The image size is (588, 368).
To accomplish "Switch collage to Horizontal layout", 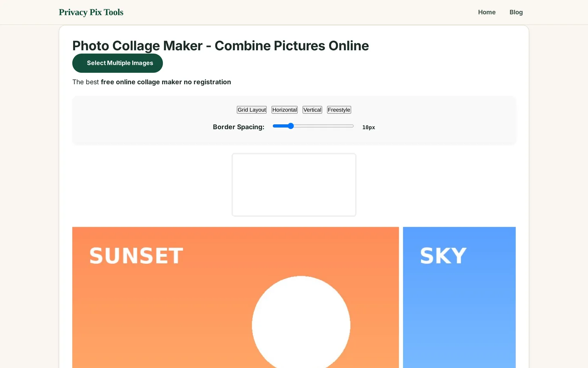I will point(285,110).
